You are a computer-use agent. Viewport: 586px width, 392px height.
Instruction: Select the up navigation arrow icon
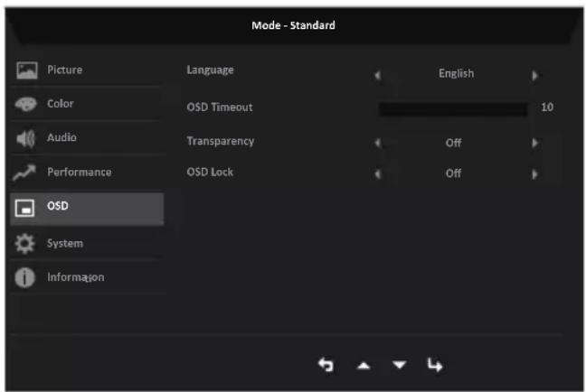(364, 366)
